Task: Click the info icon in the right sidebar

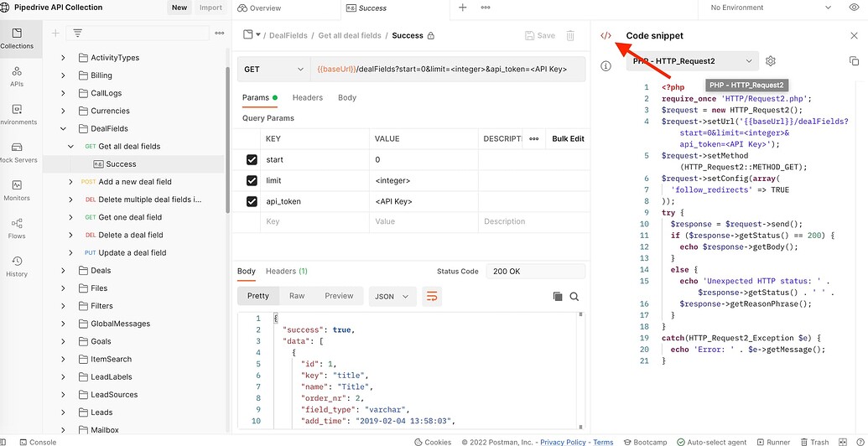Action: pos(606,66)
